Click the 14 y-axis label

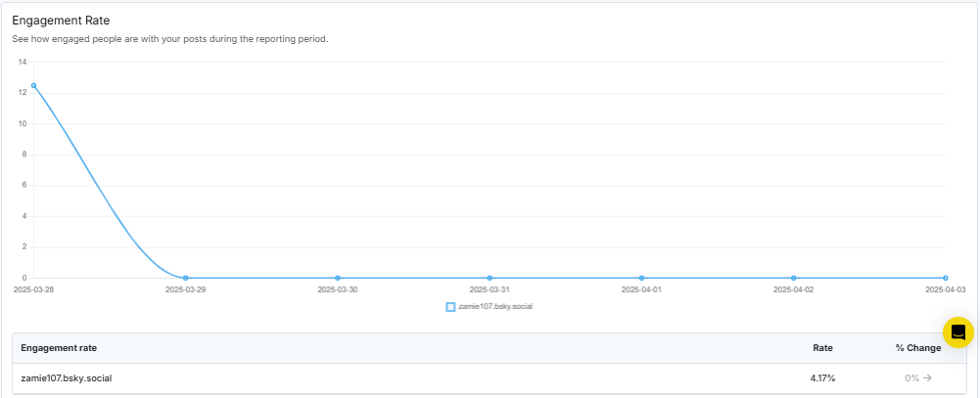(x=23, y=62)
